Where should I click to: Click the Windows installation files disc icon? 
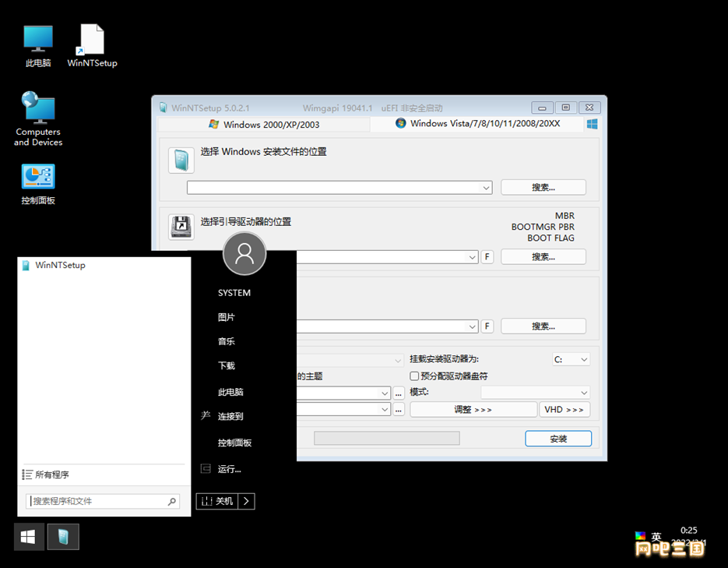[x=181, y=161]
